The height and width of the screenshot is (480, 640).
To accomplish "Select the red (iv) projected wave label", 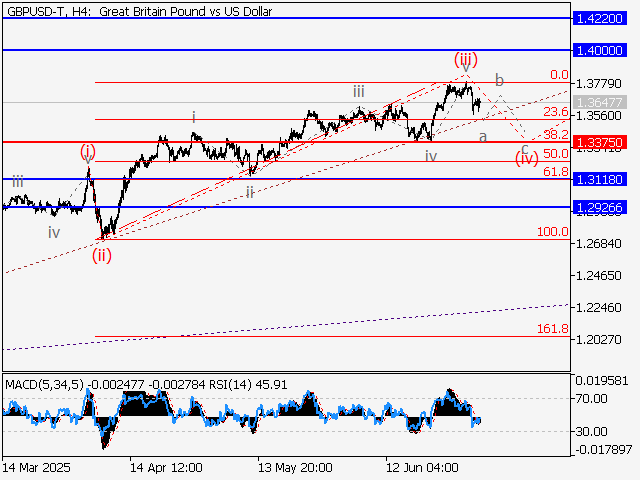I will click(525, 158).
